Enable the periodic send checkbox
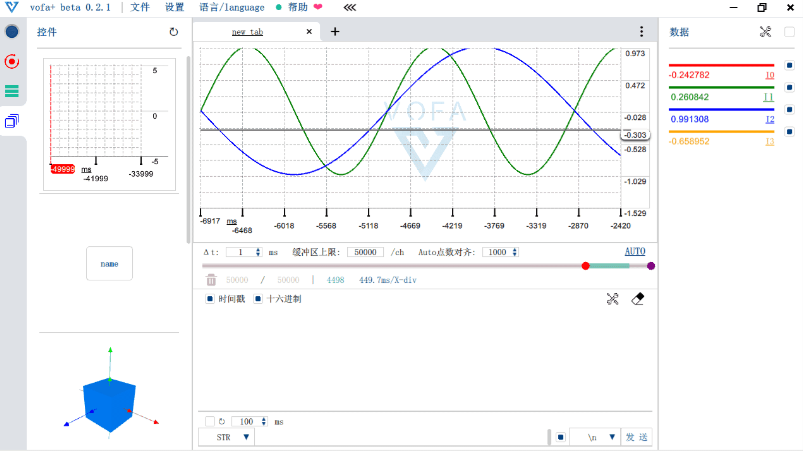This screenshot has width=803, height=451. click(x=209, y=421)
